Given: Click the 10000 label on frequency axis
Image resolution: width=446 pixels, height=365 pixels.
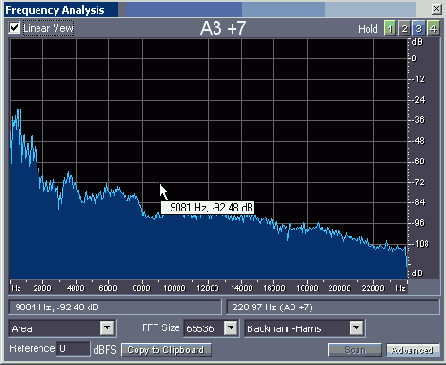Looking at the screenshot, I should (174, 288).
